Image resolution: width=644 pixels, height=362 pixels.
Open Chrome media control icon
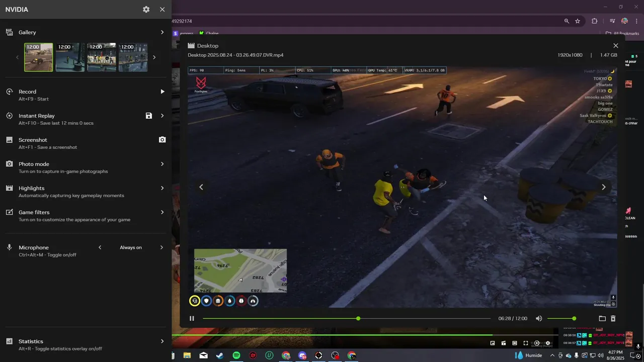pos(612,21)
